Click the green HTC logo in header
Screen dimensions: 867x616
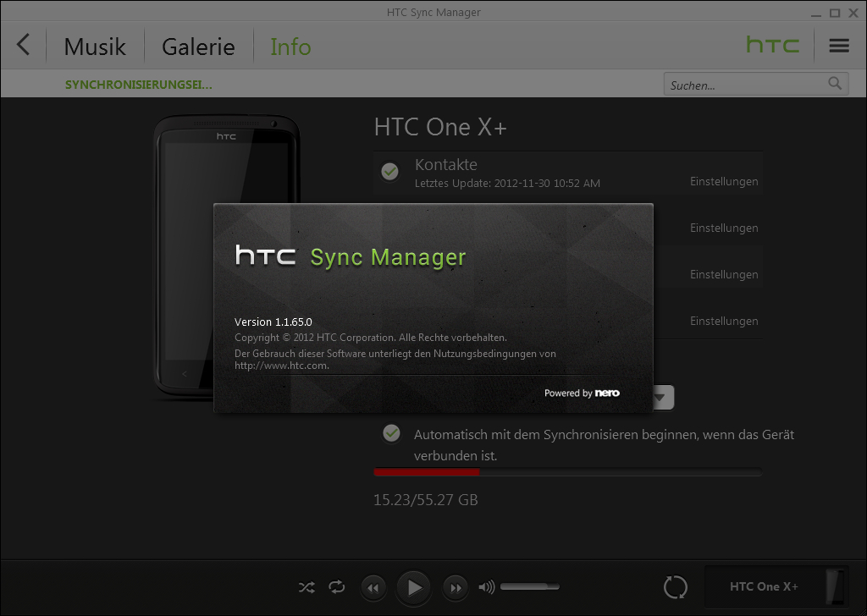coord(772,45)
